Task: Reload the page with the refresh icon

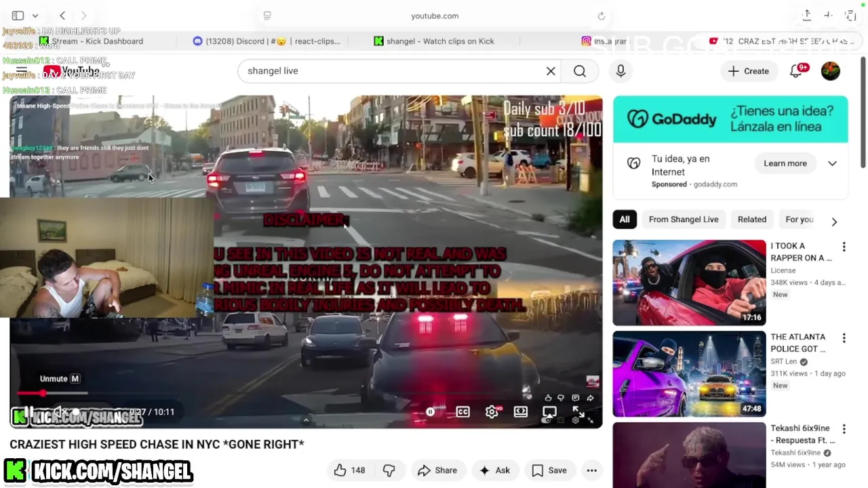Action: 601,16
